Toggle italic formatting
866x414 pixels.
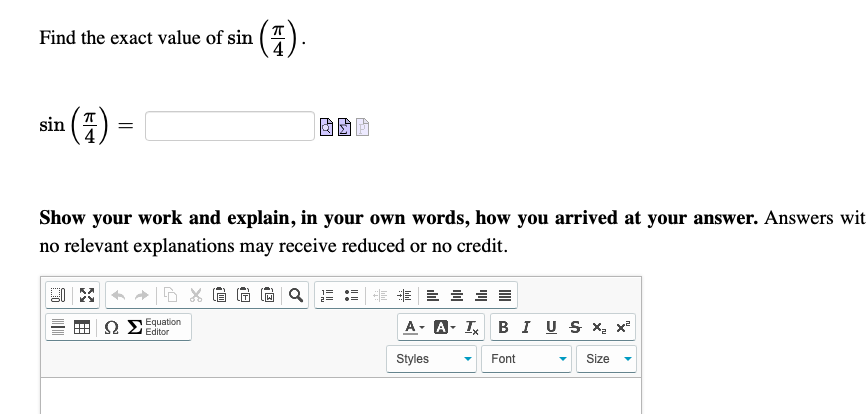[x=526, y=327]
